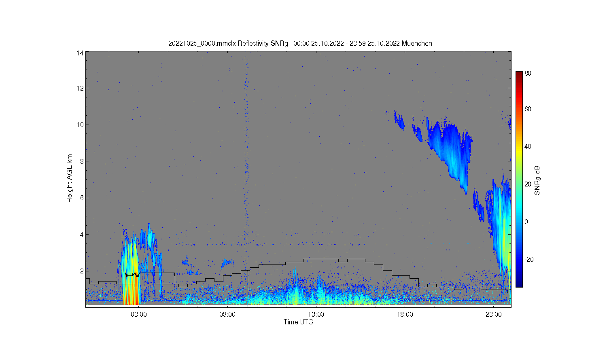Click the 'SNRg dB' colorbar label

pos(537,180)
